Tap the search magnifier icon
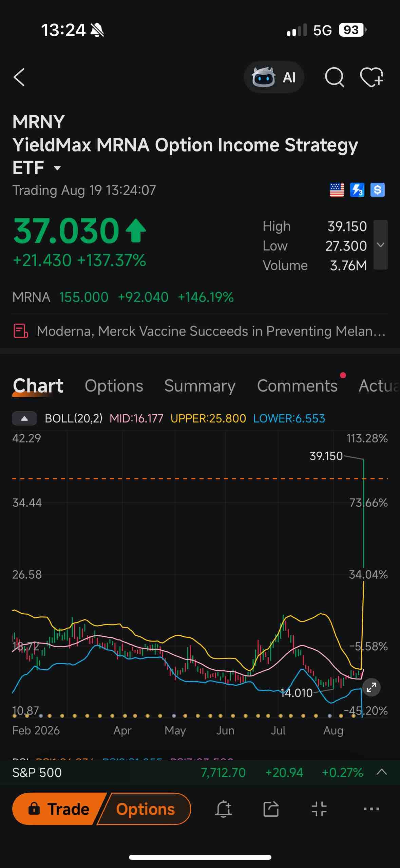The image size is (400, 868). [x=334, y=77]
